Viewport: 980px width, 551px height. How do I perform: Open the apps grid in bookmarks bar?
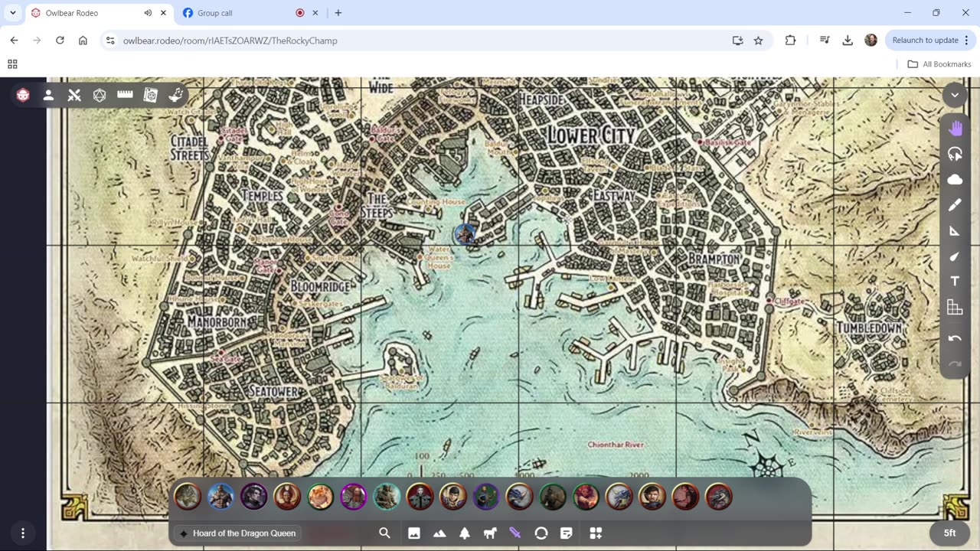[12, 64]
